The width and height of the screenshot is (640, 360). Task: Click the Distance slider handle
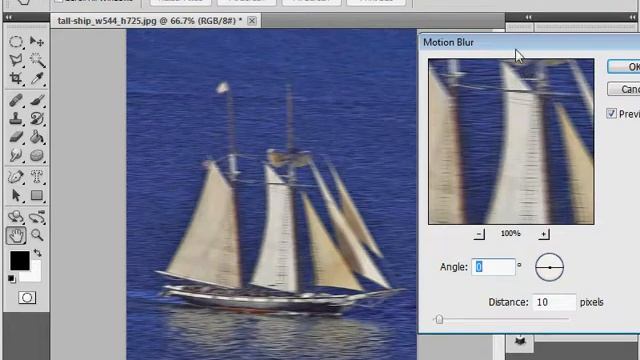pos(439,319)
